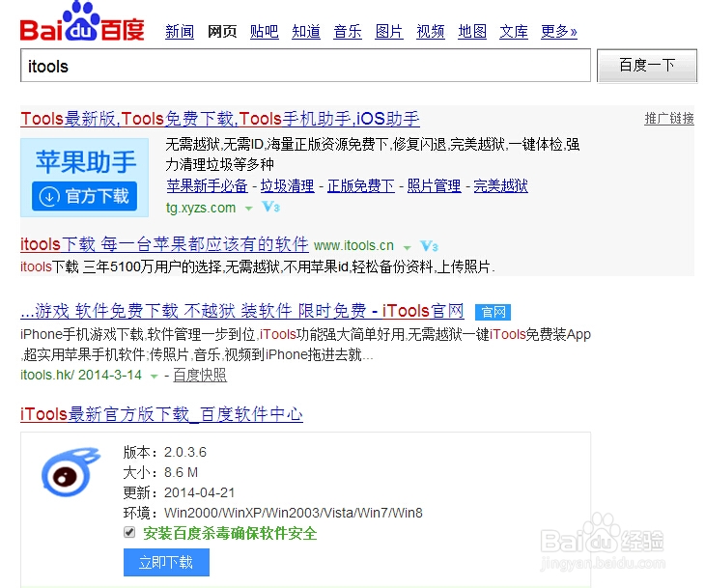Click the itools.hk/ 2014-3-14 URL text

coord(81,375)
